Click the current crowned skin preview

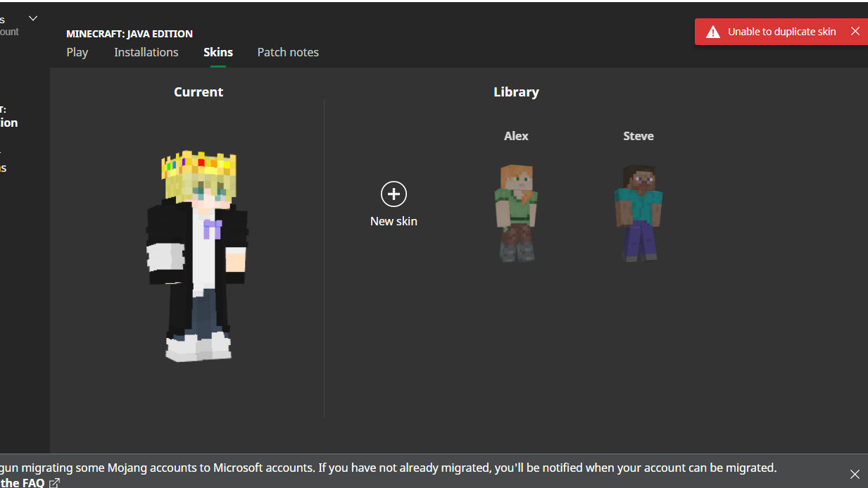coord(197,256)
